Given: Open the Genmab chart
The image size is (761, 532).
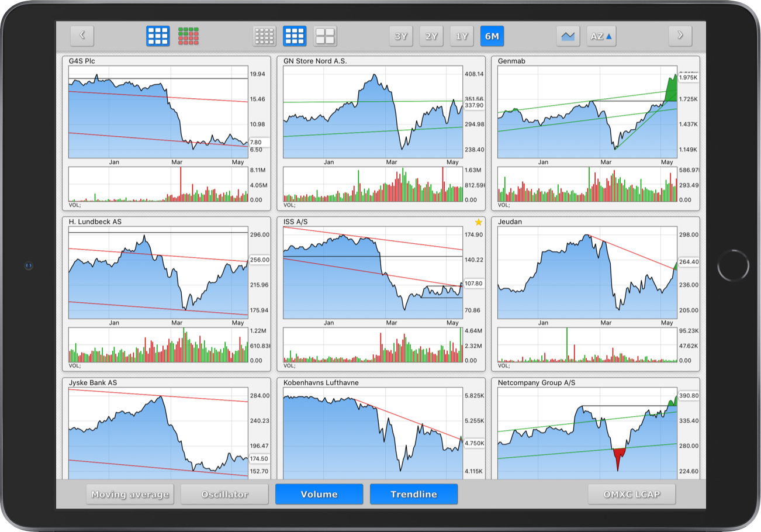Looking at the screenshot, I should coord(587,112).
